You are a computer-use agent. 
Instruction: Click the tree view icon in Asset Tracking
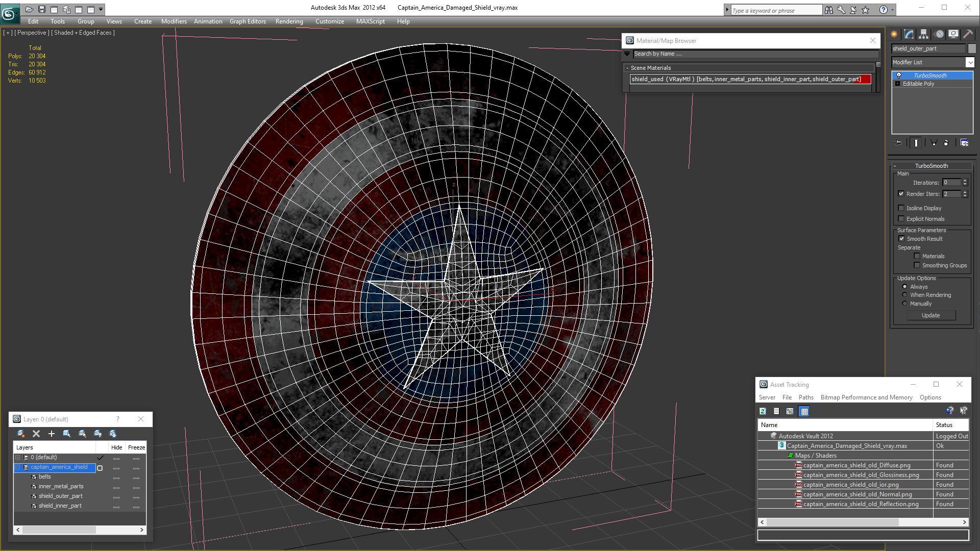pyautogui.click(x=790, y=411)
